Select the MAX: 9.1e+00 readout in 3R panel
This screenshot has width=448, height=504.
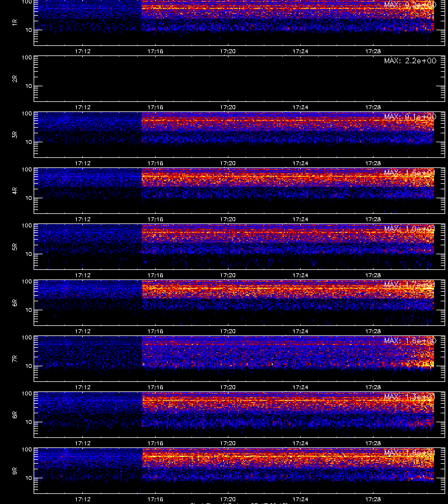tap(410, 116)
